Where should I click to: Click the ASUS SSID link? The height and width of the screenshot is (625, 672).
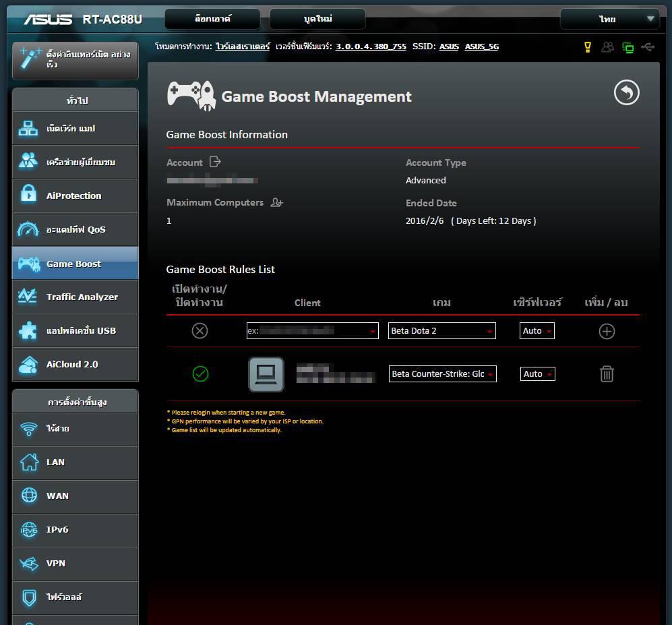pos(449,47)
